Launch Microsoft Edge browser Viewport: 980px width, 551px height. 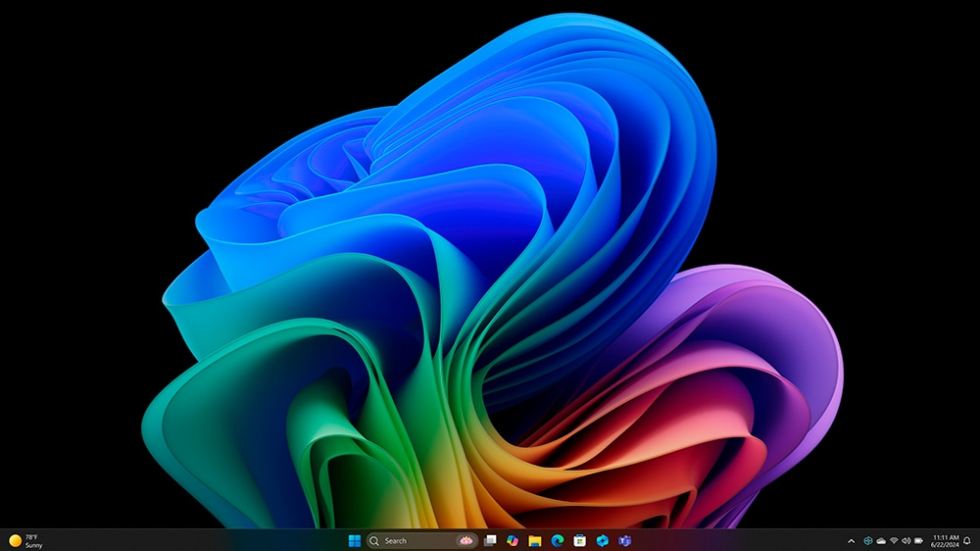558,540
